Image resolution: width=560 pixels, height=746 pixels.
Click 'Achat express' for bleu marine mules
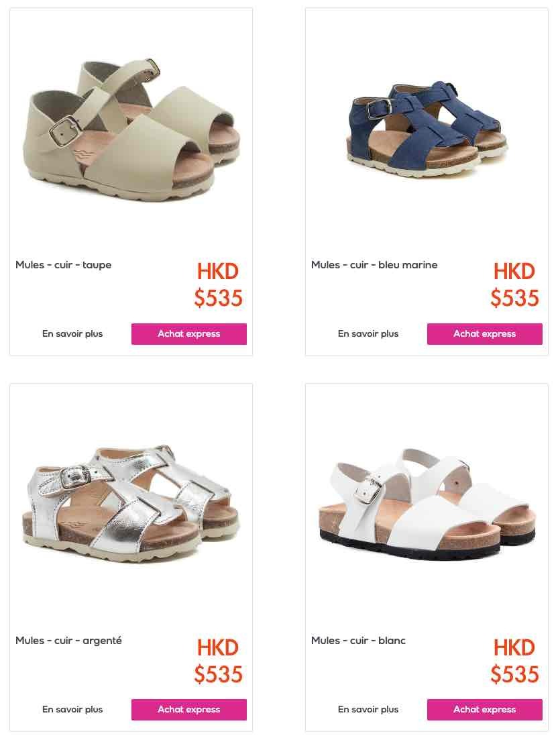(x=485, y=334)
